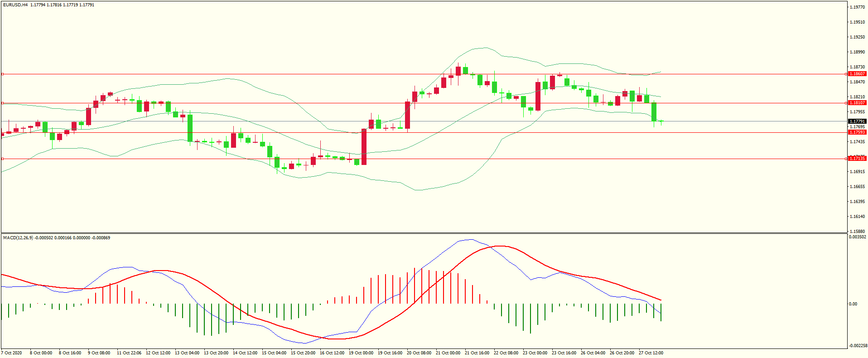Click the 15 Oct 20:00 time label
The width and height of the screenshot is (868, 358).
point(303,353)
